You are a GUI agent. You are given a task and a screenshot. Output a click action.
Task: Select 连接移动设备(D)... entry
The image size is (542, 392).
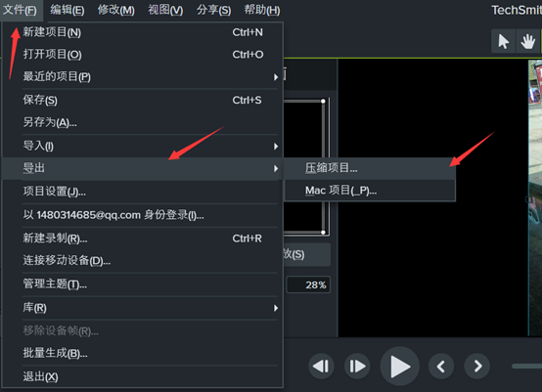(143, 260)
